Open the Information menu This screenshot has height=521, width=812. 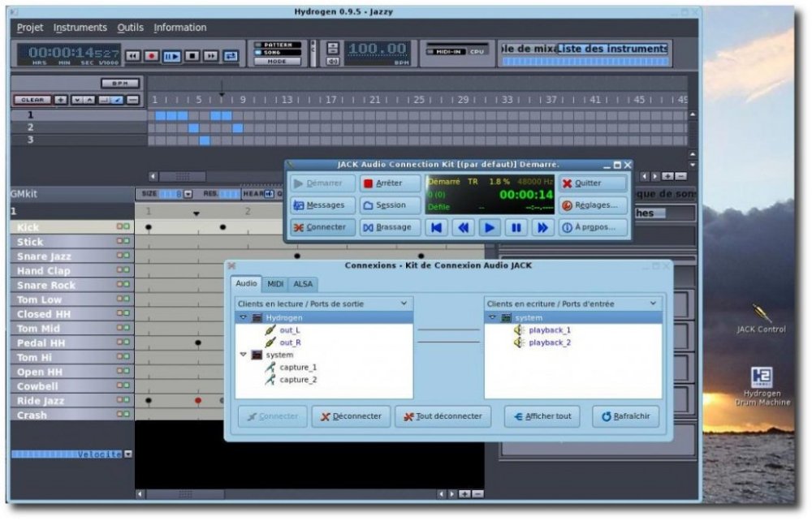tap(179, 28)
